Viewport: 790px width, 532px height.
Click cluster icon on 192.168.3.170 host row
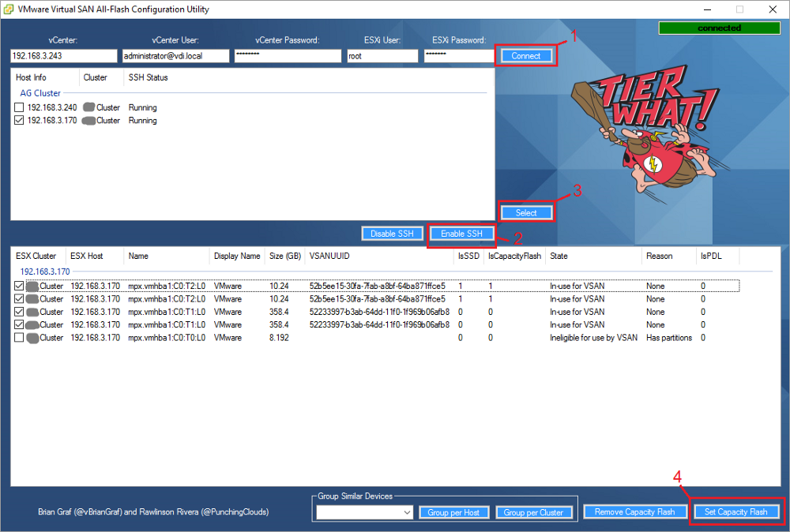click(x=88, y=120)
